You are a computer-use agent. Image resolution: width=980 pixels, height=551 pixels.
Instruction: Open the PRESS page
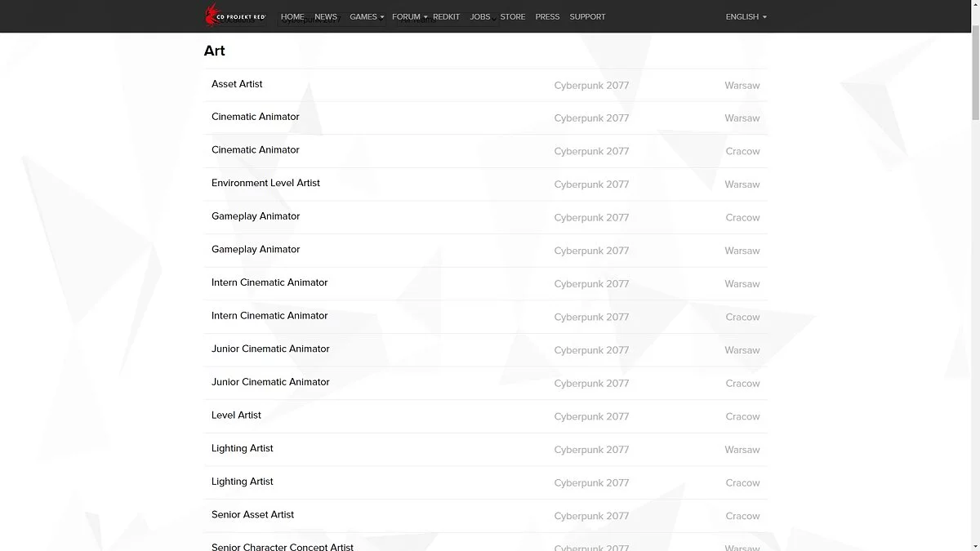(547, 16)
